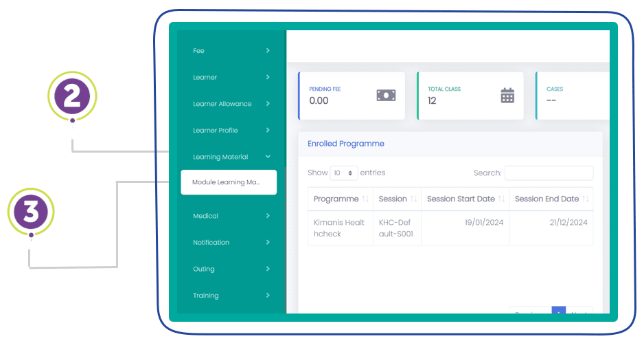The height and width of the screenshot is (341, 644).
Task: Open the entries-per-page dropdown
Action: point(344,173)
